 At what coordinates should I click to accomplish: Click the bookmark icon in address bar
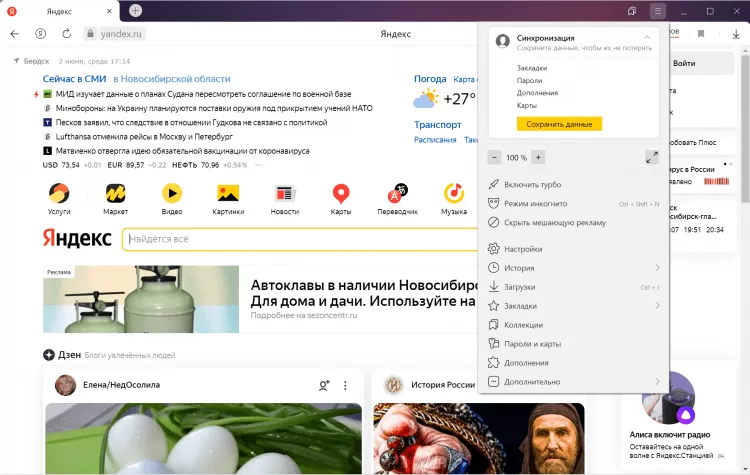point(701,34)
